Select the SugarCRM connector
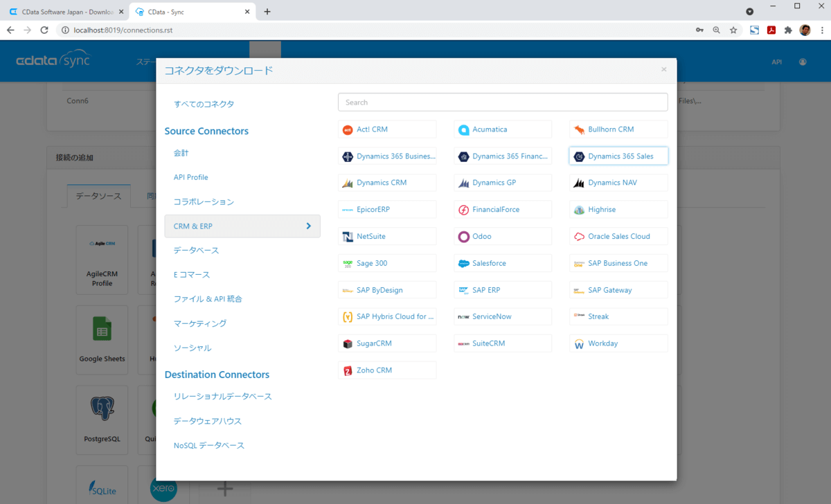Viewport: 831px width, 504px height. pos(387,343)
